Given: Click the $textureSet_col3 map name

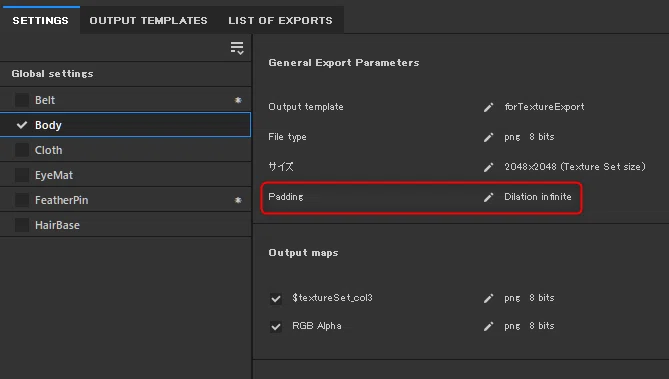Looking at the screenshot, I should click(332, 297).
